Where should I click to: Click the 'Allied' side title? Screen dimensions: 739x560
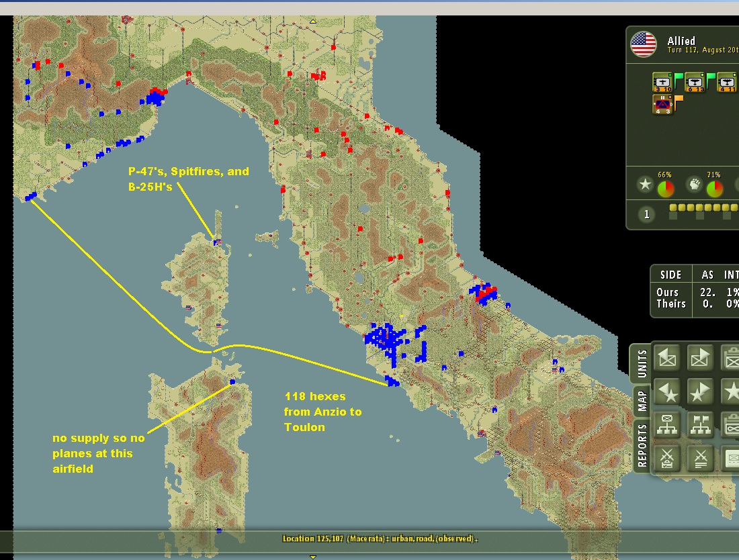tap(681, 41)
